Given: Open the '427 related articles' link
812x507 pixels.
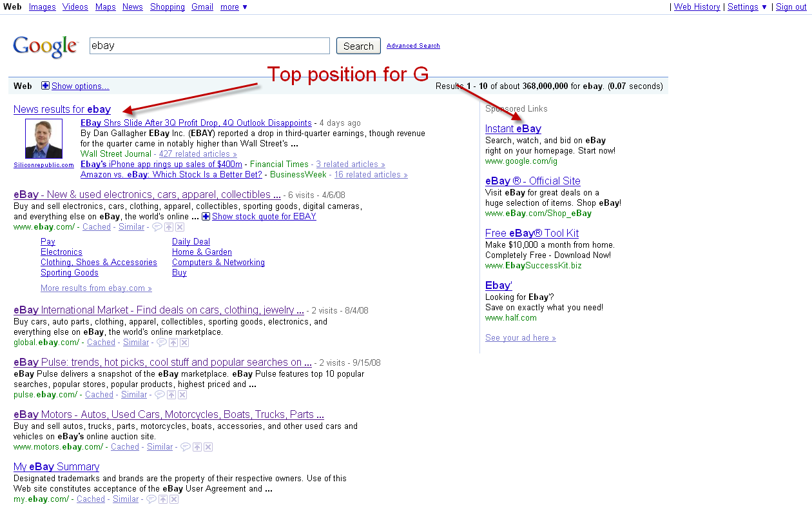Looking at the screenshot, I should [x=198, y=154].
